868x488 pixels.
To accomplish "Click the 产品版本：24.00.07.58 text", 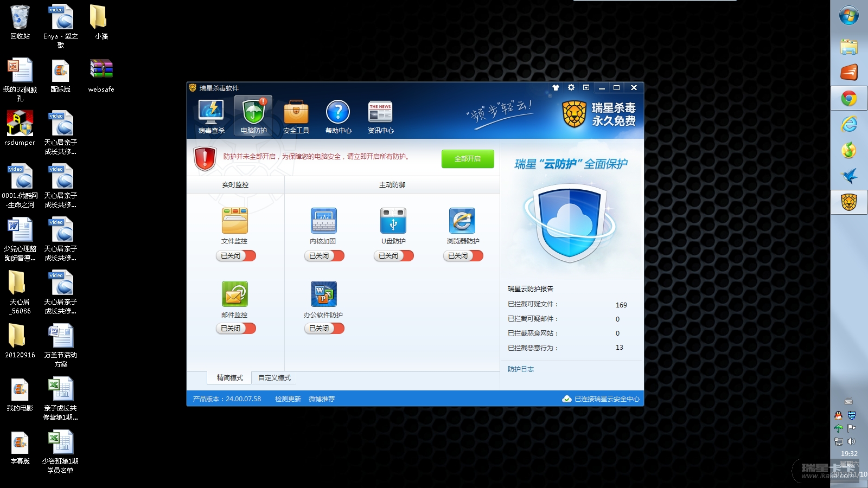I will coord(227,399).
